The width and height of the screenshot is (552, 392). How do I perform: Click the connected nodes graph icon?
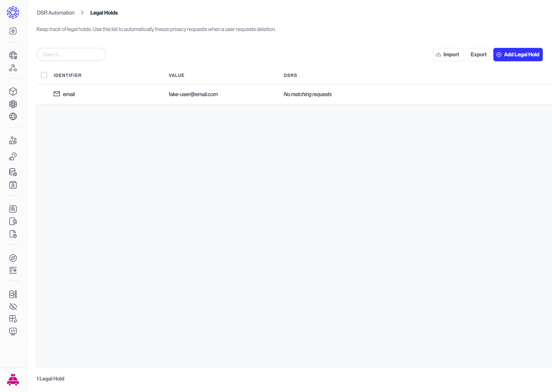coord(13,68)
